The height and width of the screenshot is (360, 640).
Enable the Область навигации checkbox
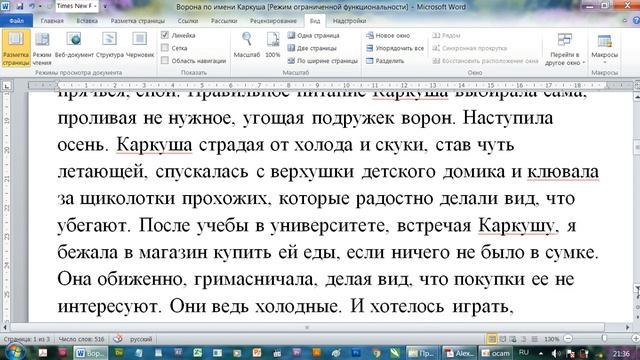coord(165,60)
